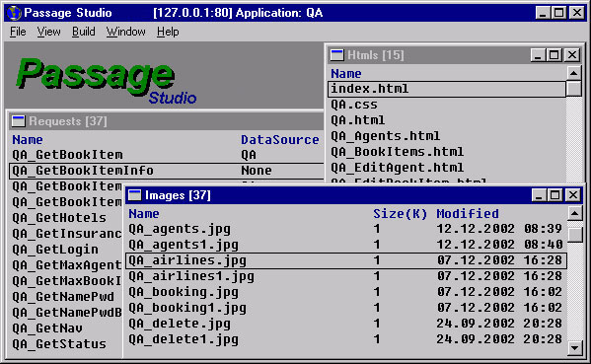
Task: Select QA_Agents.html in Htmls list
Action: tap(447, 136)
